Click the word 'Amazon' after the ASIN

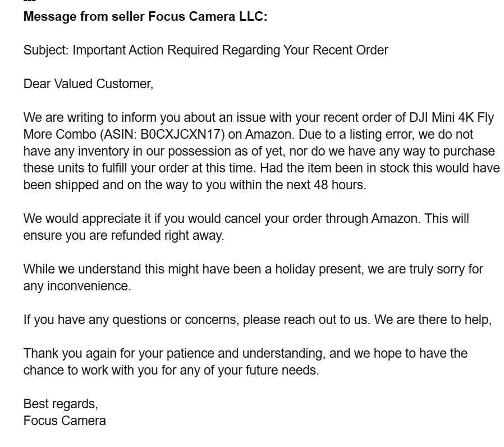point(269,134)
